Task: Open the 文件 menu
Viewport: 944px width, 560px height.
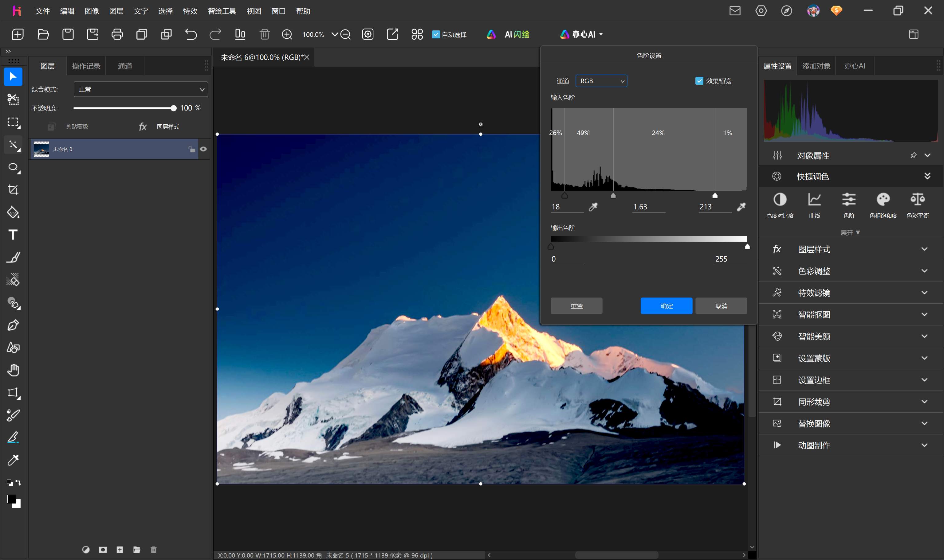Action: (43, 11)
